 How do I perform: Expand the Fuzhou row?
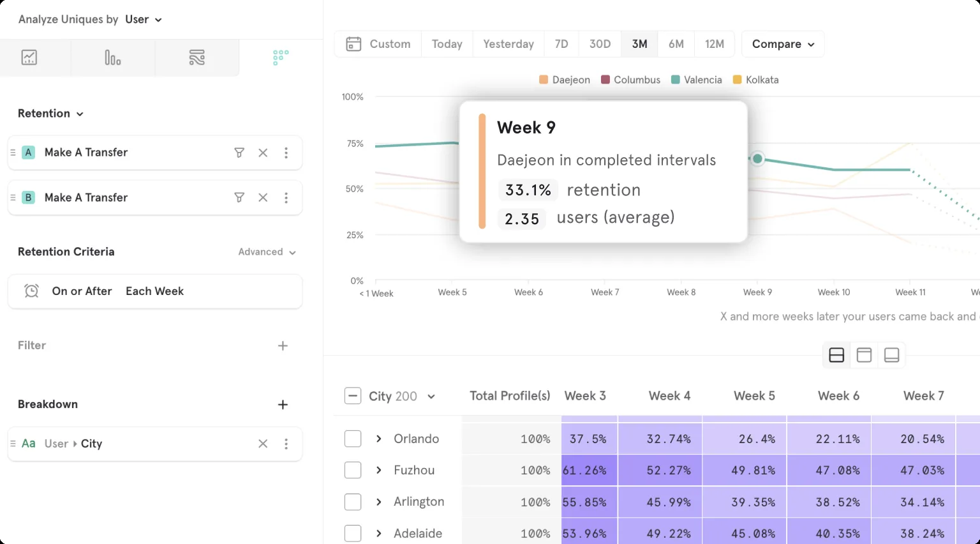[x=379, y=470]
